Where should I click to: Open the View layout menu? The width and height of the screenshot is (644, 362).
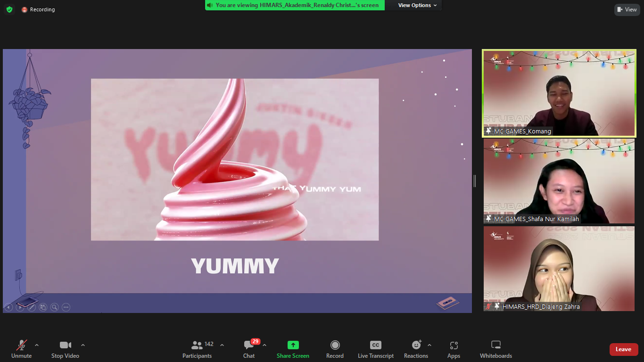coord(627,9)
